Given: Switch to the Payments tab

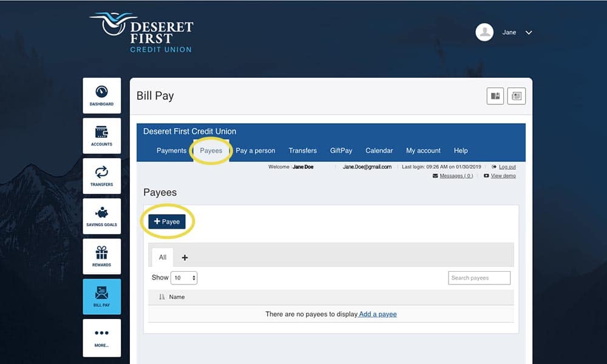Looking at the screenshot, I should pos(172,150).
